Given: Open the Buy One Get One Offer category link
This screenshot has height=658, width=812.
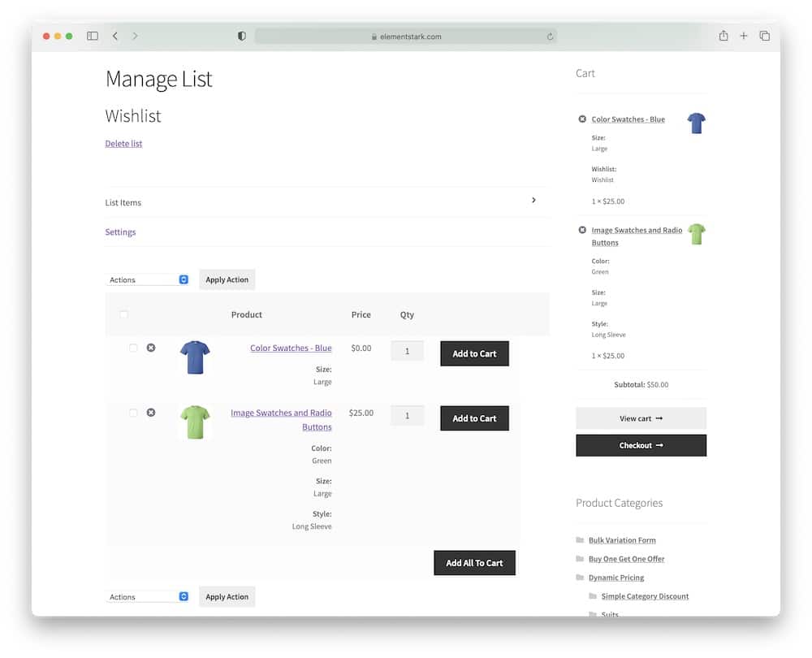Looking at the screenshot, I should click(627, 559).
